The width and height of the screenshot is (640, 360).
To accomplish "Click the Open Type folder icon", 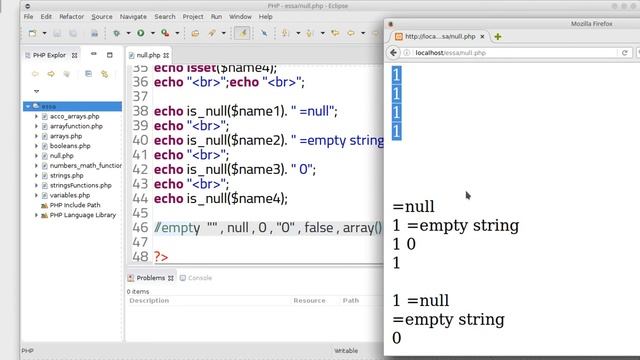I will coord(195,33).
